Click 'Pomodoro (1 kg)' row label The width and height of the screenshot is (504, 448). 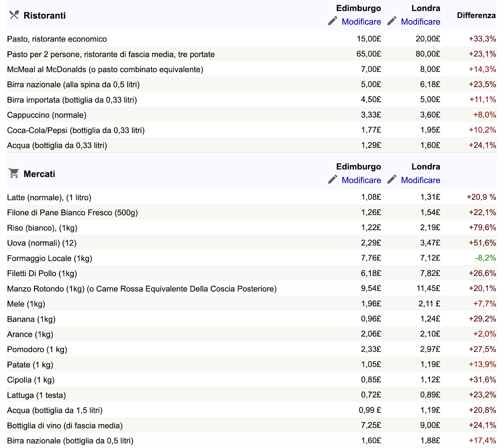point(37,349)
